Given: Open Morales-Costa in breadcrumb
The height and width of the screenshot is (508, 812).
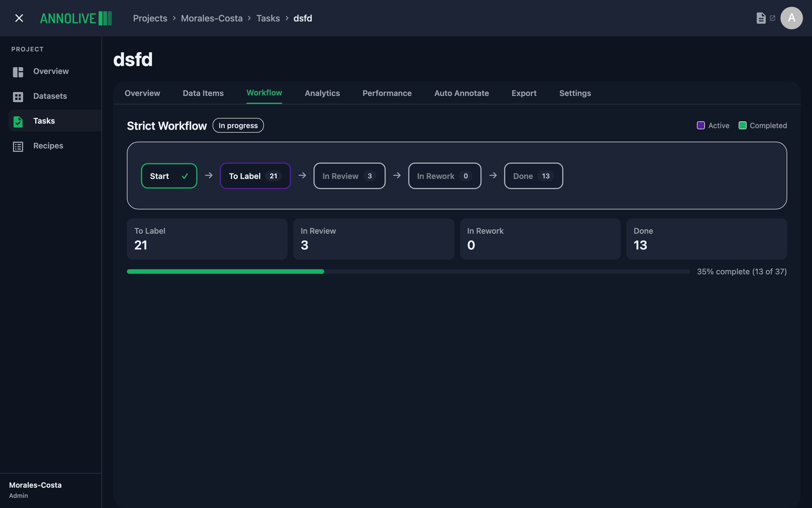Looking at the screenshot, I should tap(212, 18).
